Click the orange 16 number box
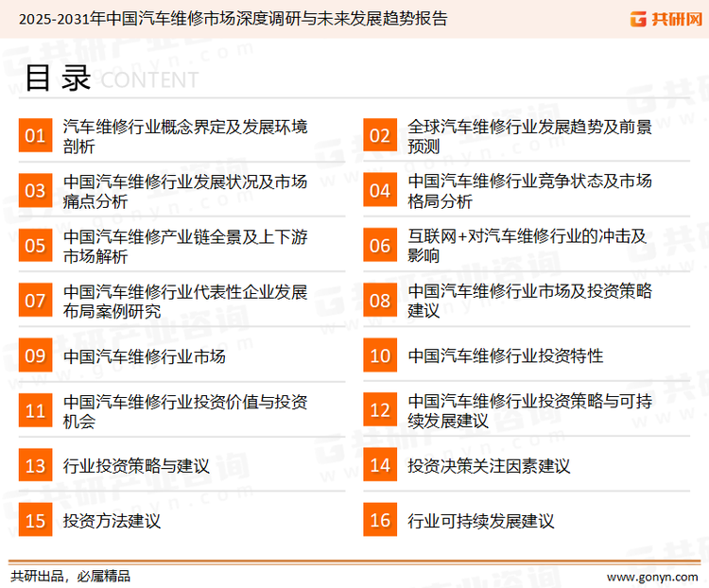 [x=380, y=520]
